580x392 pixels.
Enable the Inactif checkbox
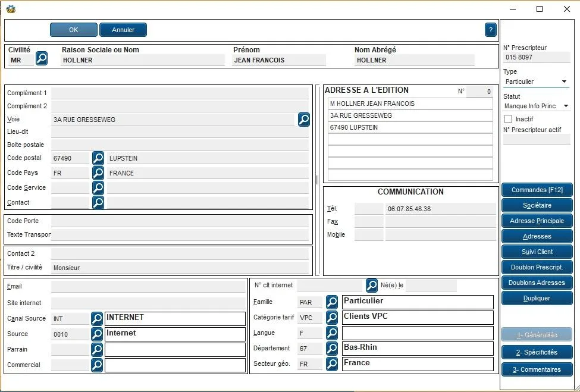[508, 119]
